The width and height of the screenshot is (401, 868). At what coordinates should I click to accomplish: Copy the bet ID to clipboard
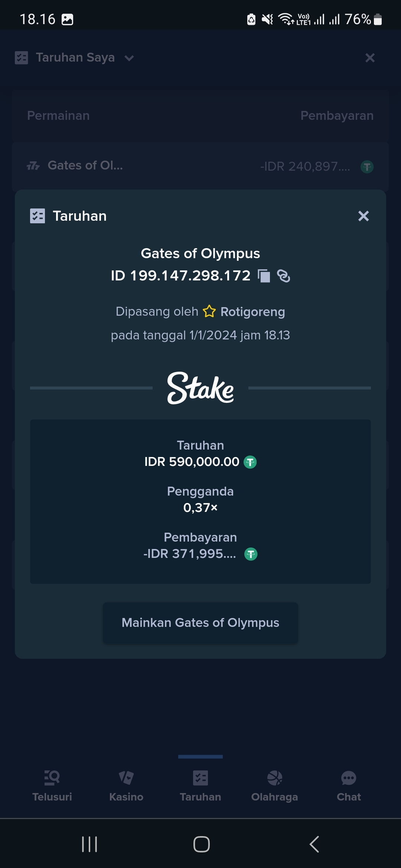(264, 276)
